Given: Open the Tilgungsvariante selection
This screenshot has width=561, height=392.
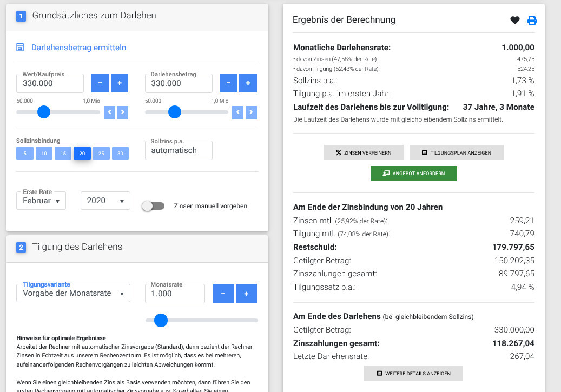Looking at the screenshot, I should [x=73, y=293].
